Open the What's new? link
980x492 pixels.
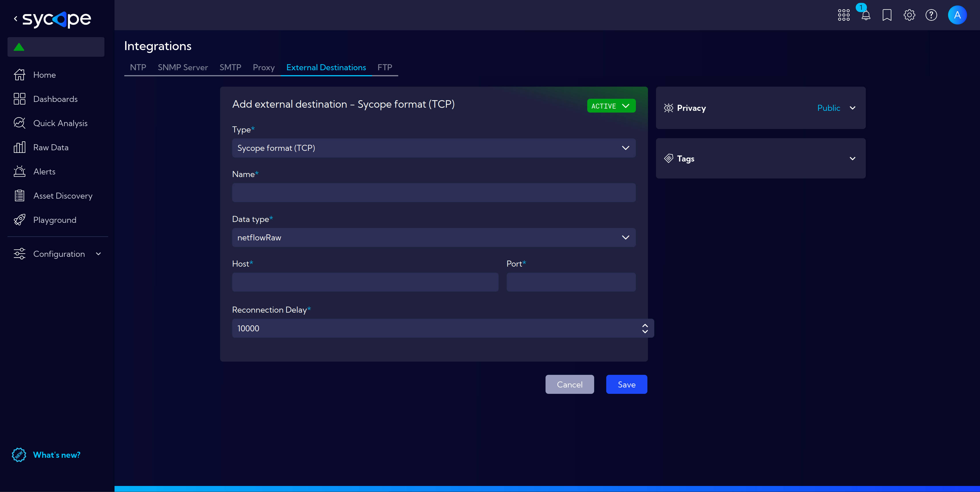(57, 455)
